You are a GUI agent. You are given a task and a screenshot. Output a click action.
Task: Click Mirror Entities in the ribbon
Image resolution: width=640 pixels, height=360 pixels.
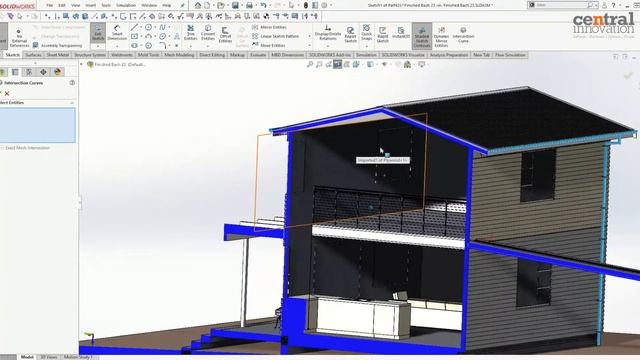(269, 27)
